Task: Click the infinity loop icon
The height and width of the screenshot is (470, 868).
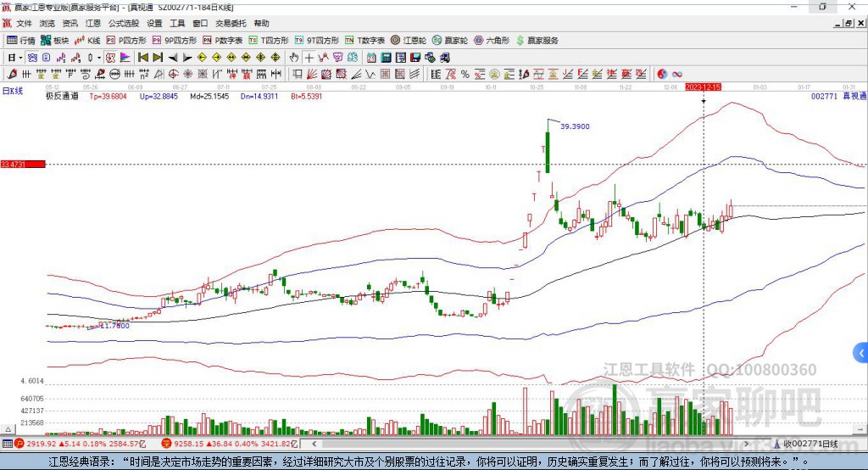Action: 677,75
